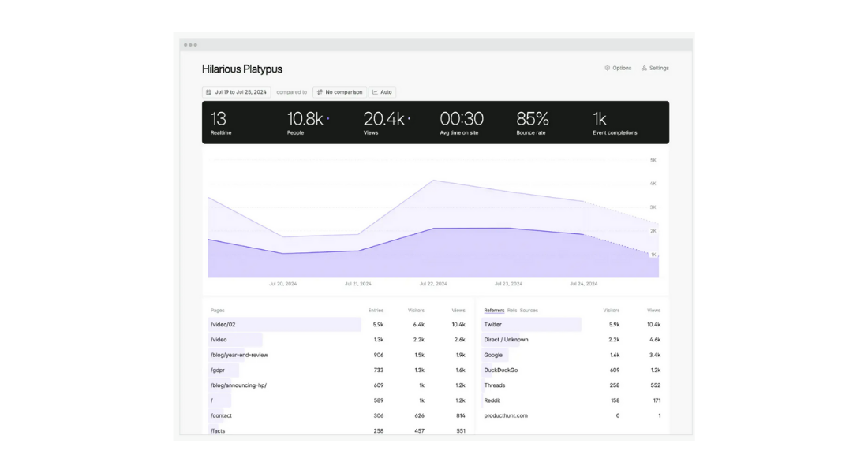Click the Jul 22, 2024 label on the chart axis
Image resolution: width=868 pixels, height=473 pixels.
click(432, 284)
